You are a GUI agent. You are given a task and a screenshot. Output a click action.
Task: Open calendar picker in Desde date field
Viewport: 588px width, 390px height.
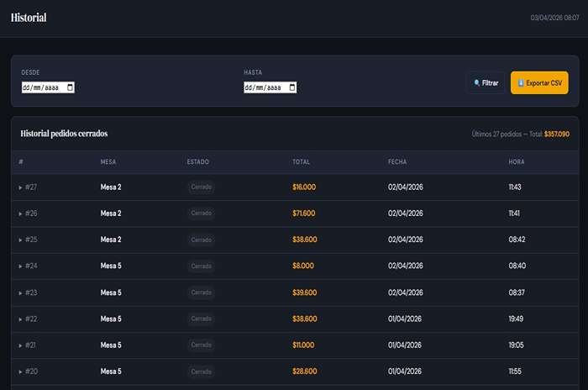click(x=70, y=87)
